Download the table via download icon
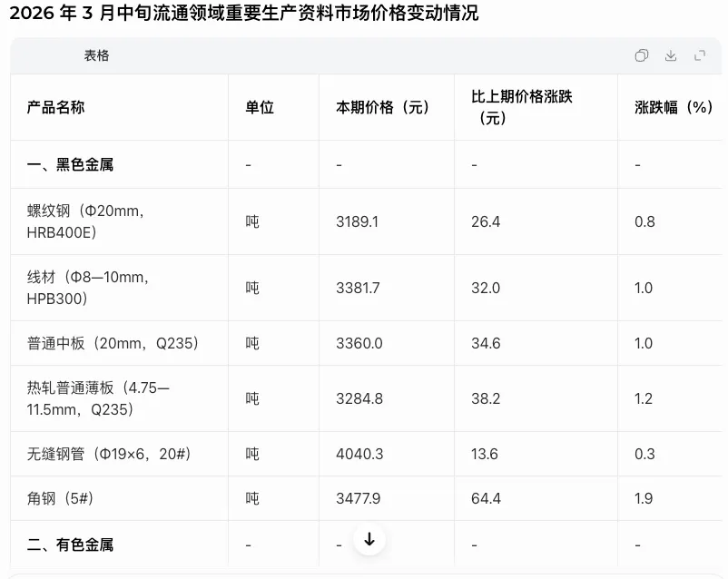728x579 pixels. point(671,55)
